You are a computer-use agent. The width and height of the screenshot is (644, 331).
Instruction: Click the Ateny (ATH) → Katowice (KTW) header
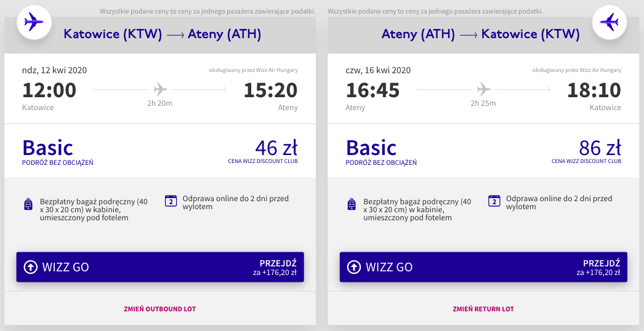tap(481, 34)
